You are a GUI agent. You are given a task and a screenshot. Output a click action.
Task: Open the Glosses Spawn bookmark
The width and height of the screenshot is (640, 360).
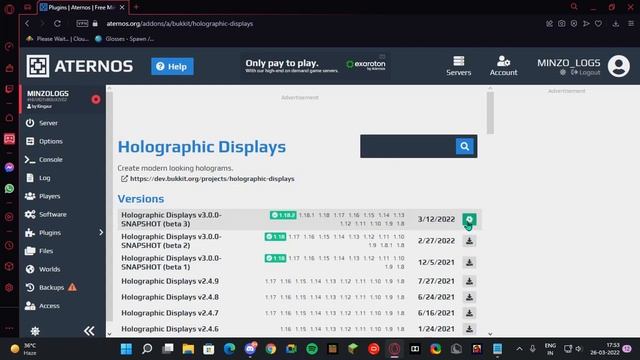click(x=124, y=39)
